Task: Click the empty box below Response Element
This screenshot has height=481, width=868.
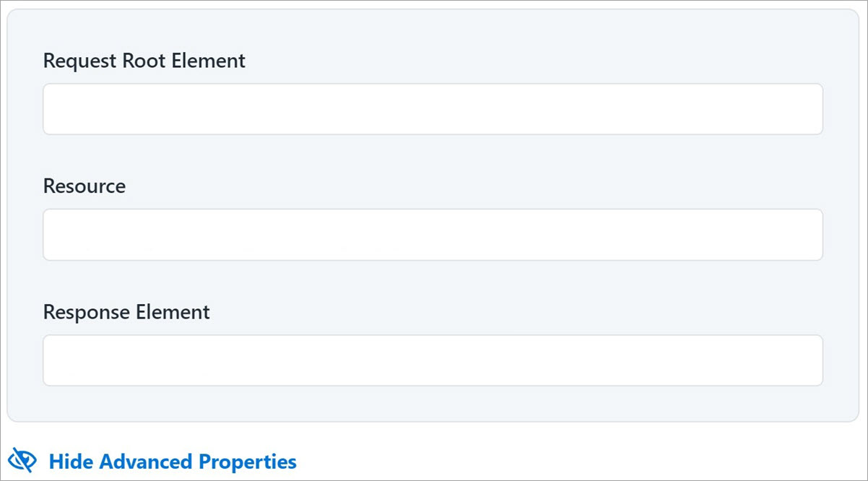Action: coord(433,360)
